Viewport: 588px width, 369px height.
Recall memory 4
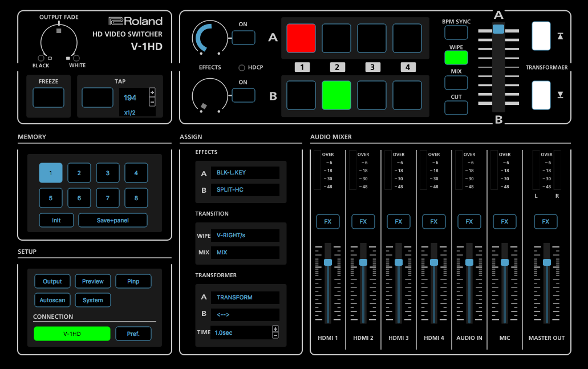tap(136, 173)
